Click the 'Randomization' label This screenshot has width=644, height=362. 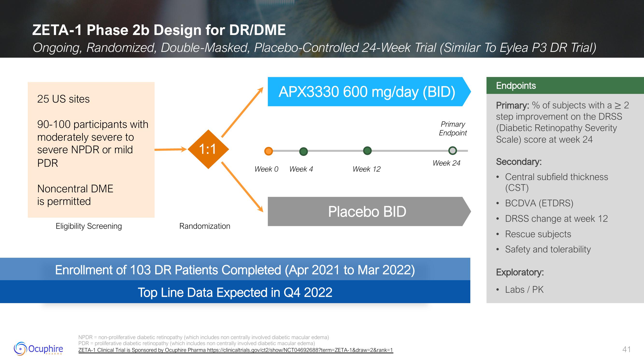click(205, 226)
